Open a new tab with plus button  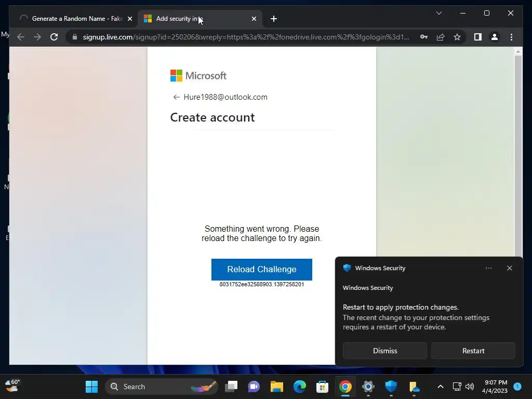tap(274, 19)
